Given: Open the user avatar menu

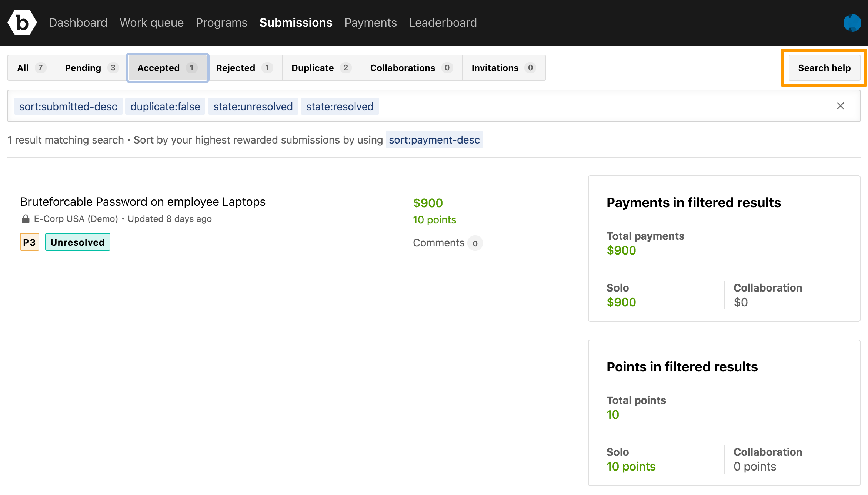Looking at the screenshot, I should pyautogui.click(x=852, y=23).
